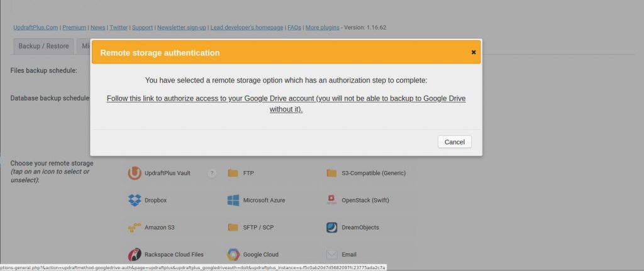Pick the SFTP / SCP folder icon
Screen dimensions: 644x271
click(x=233, y=228)
